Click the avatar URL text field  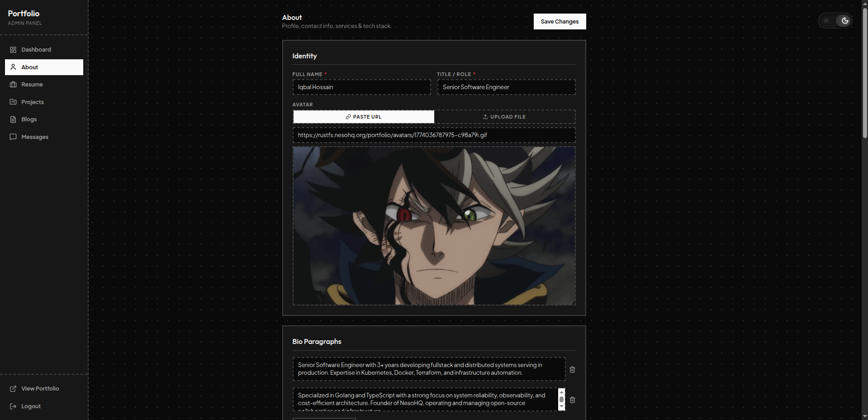click(434, 135)
